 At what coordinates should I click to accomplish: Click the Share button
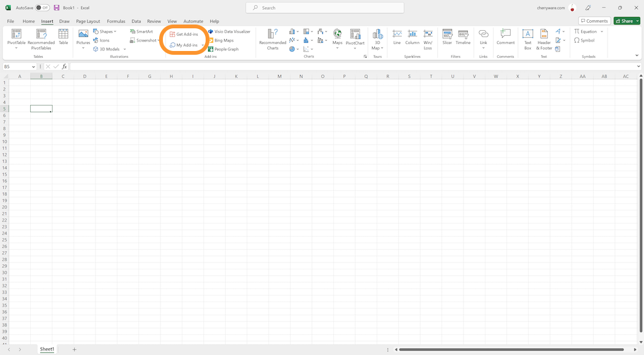pos(626,21)
